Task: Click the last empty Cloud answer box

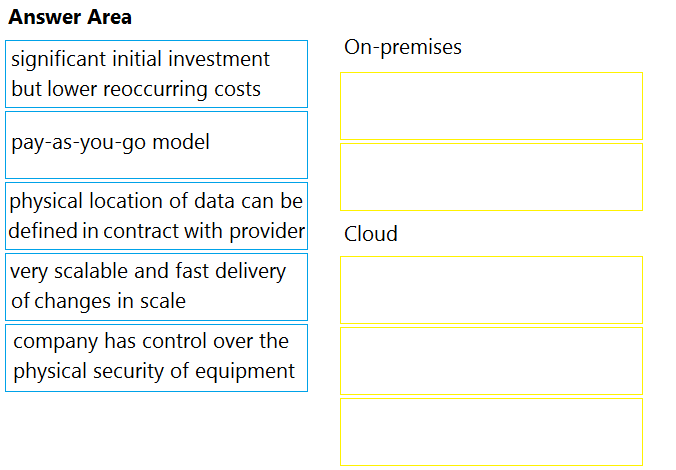Action: click(x=491, y=432)
